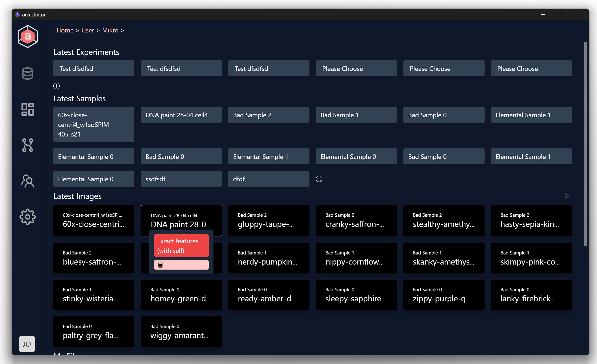Open the flow branching icon in sidebar
The width and height of the screenshot is (597, 364).
28,145
